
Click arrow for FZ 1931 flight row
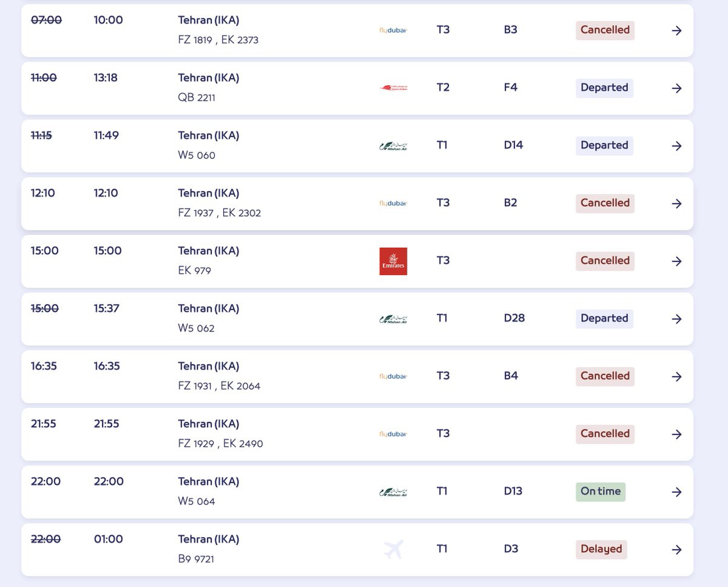(x=676, y=376)
